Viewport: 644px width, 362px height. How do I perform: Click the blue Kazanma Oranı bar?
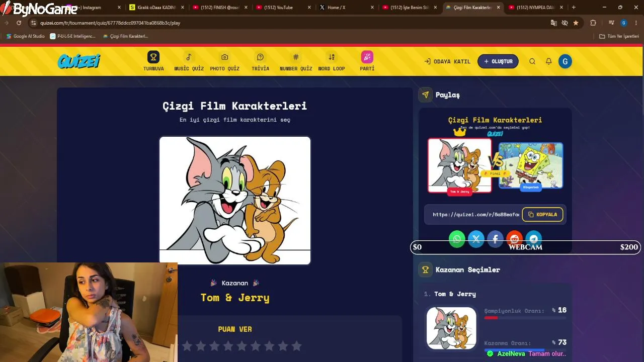(x=514, y=350)
